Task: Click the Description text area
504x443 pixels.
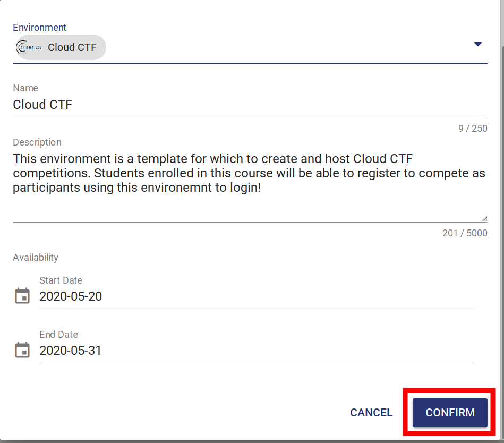Action: click(x=212, y=173)
